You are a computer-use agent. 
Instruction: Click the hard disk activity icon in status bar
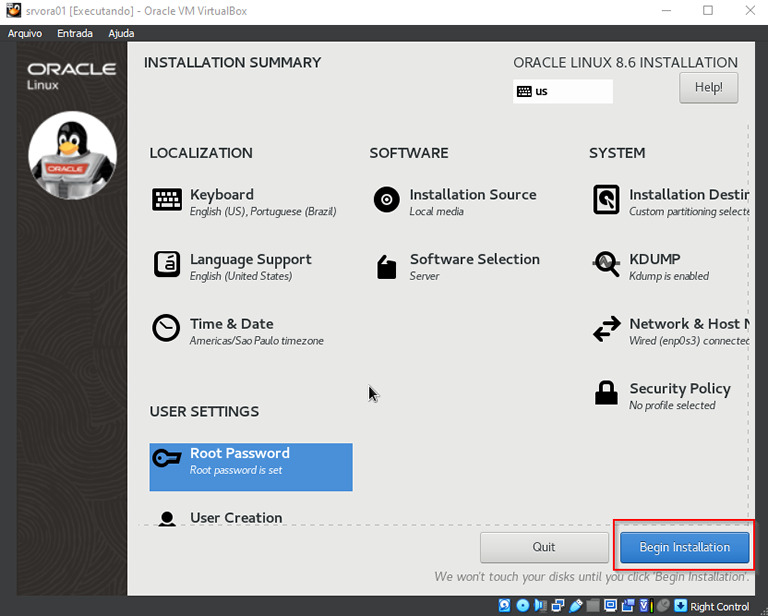click(x=504, y=606)
